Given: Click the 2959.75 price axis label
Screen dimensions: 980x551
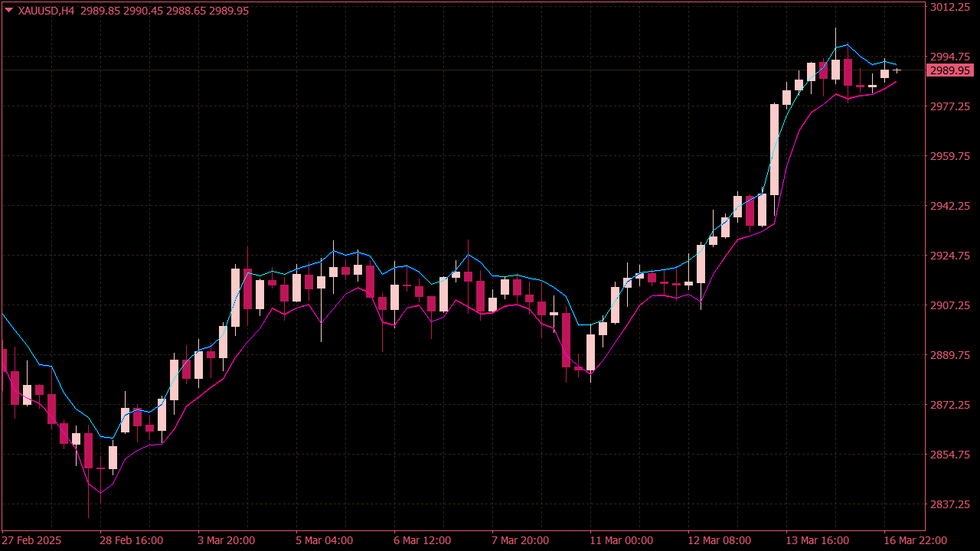Looking at the screenshot, I should click(950, 156).
